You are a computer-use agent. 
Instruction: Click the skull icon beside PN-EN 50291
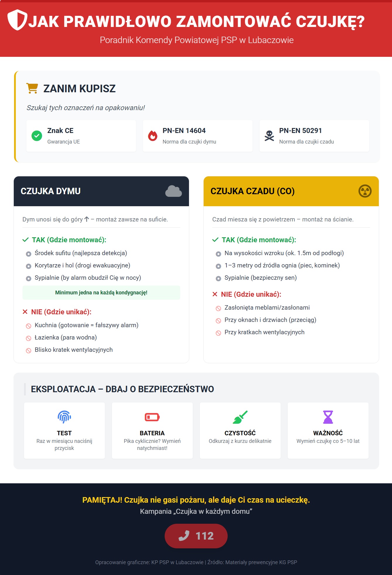pyautogui.click(x=269, y=136)
